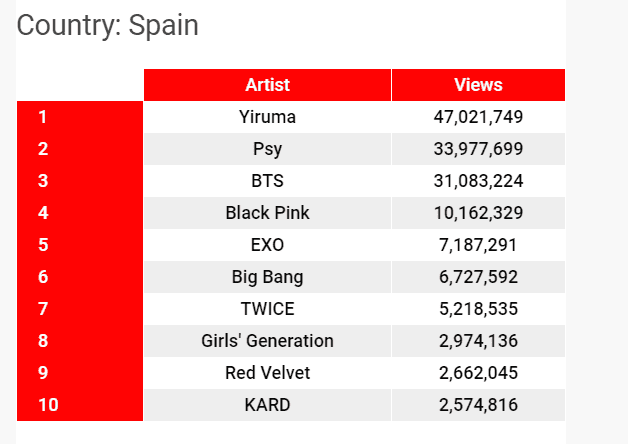Click the rank 5 red cell
Screen dimensions: 628x444
pyautogui.click(x=80, y=245)
